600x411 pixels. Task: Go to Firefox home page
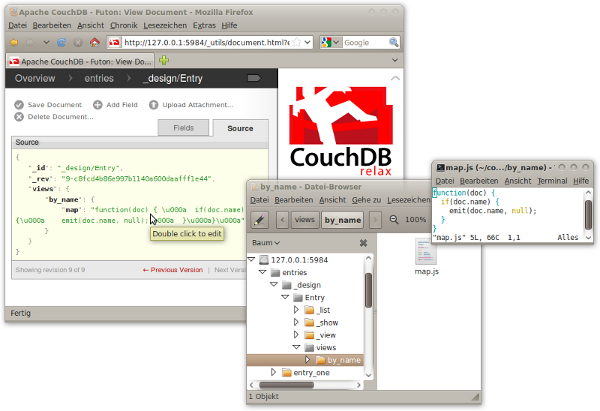pyautogui.click(x=95, y=42)
